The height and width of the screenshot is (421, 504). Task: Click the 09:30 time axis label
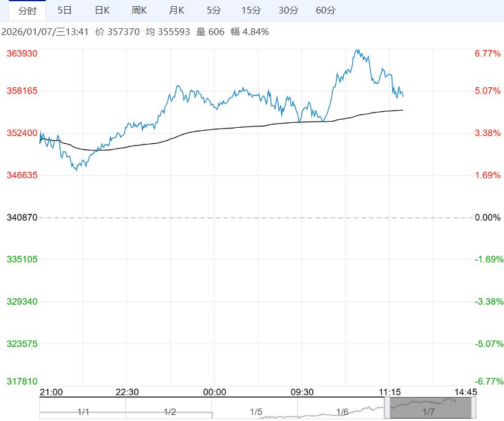coord(302,392)
